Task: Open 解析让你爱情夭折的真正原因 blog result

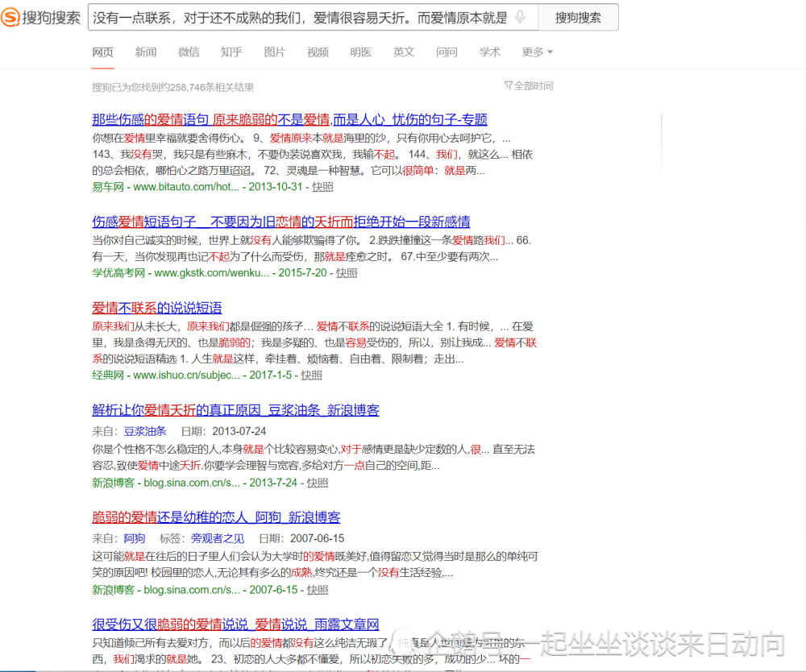Action: (x=235, y=410)
